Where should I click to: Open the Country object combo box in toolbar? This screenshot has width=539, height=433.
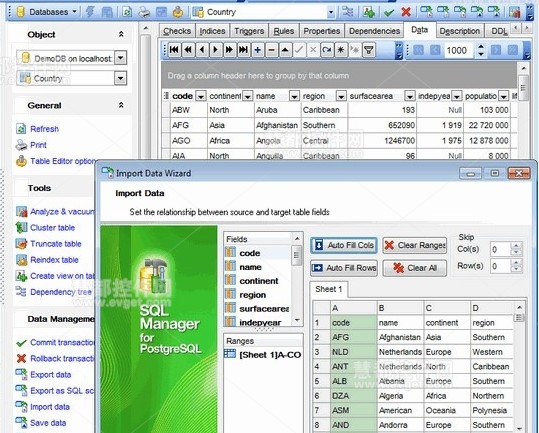coord(263,12)
